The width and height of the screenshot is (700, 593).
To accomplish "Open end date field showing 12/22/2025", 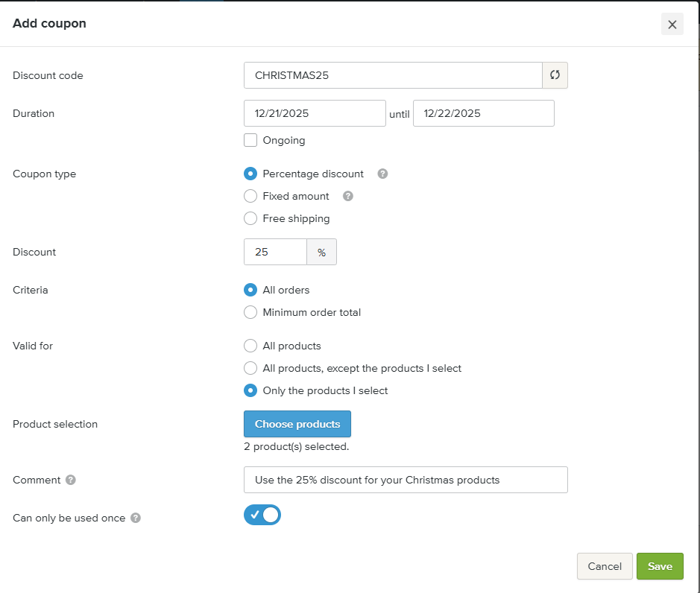I will (483, 113).
